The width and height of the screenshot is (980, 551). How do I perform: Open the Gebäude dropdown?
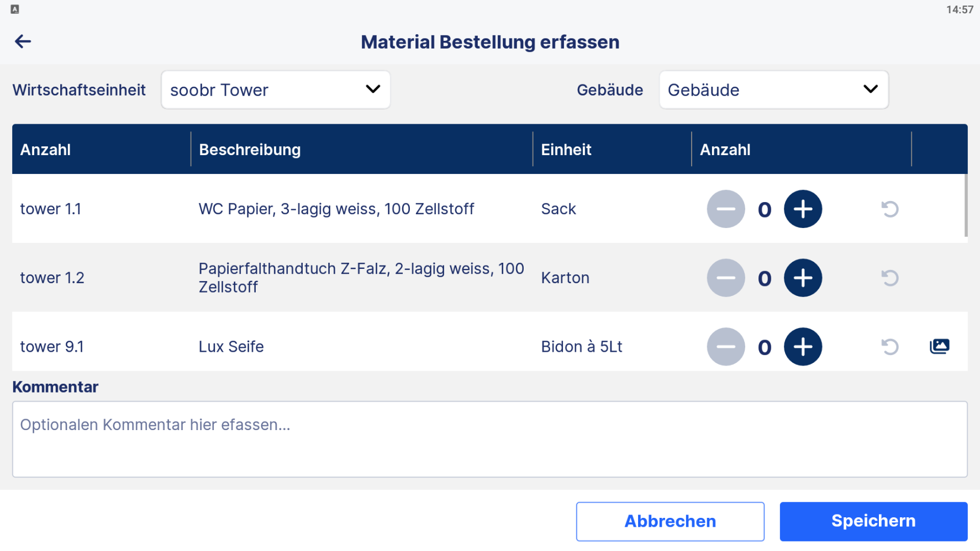tap(773, 89)
